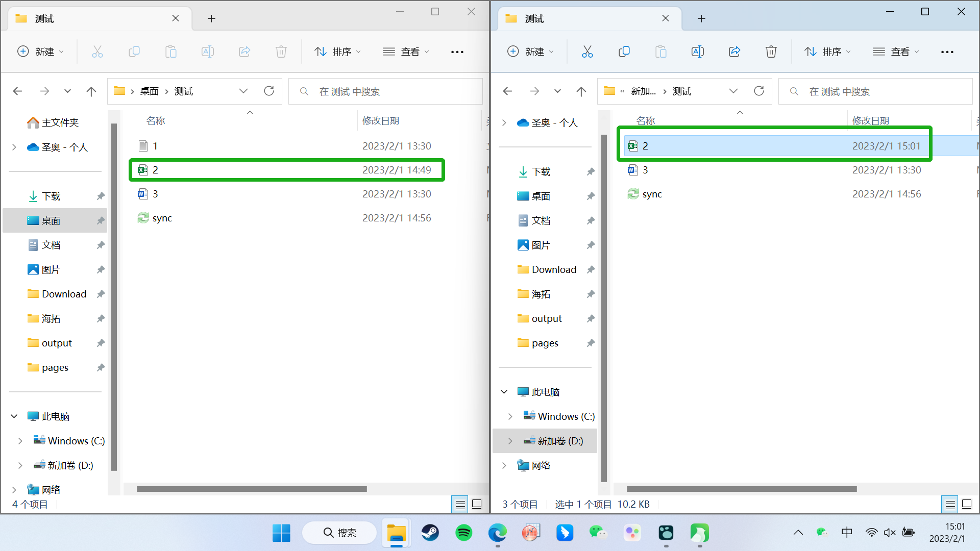Click 桌面 breadcrumb in left address bar
This screenshot has height=551, width=980.
(x=150, y=91)
